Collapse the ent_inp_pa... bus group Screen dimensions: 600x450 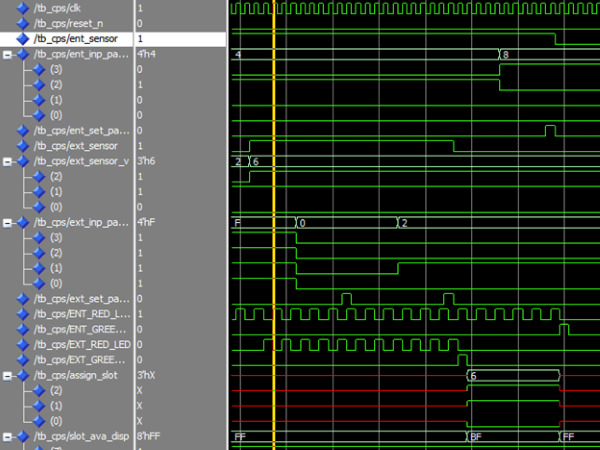tap(7, 55)
